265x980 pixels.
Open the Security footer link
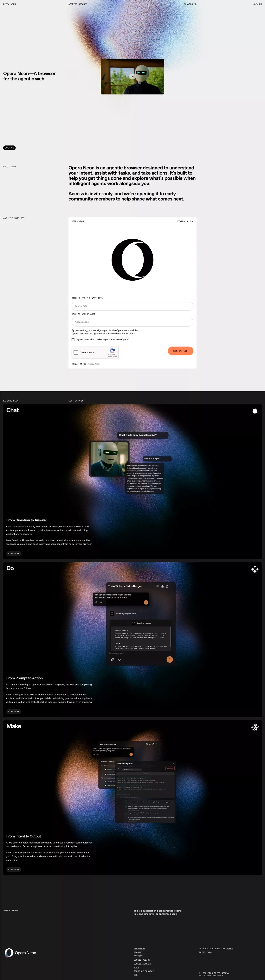pyautogui.click(x=139, y=952)
